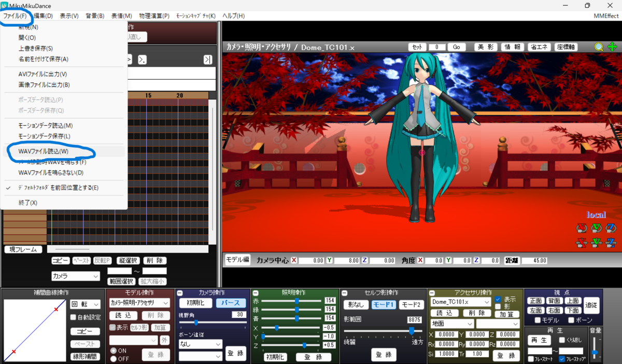Click the interpolation curve graph

point(35,330)
